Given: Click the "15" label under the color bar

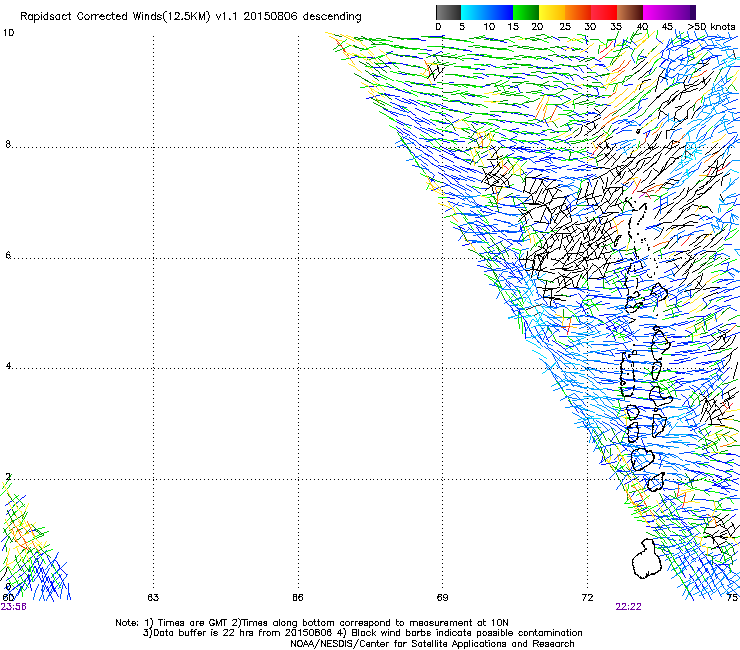Looking at the screenshot, I should pos(513,27).
